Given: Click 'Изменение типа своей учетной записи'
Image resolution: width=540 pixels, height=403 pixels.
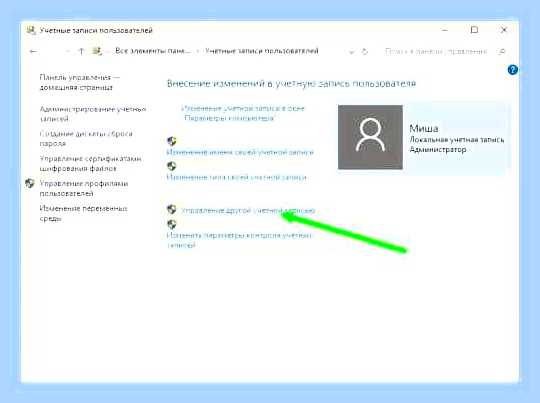Looking at the screenshot, I should tap(237, 177).
